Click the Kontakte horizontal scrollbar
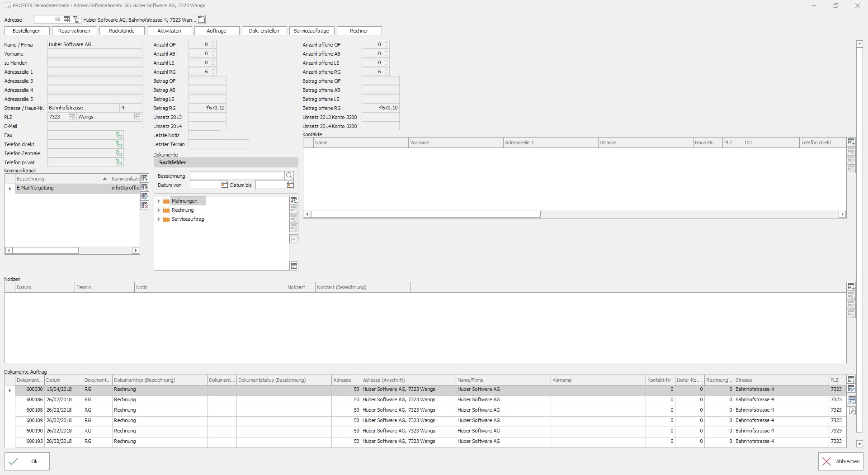The image size is (868, 475). [x=426, y=214]
